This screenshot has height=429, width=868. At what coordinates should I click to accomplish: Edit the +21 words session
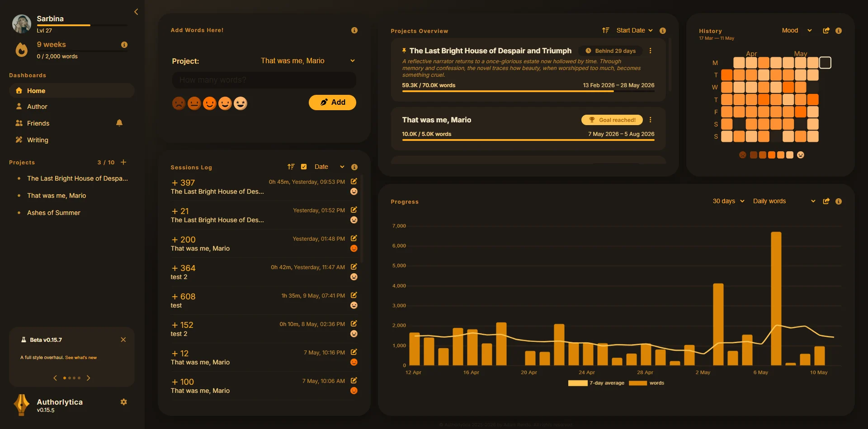354,210
